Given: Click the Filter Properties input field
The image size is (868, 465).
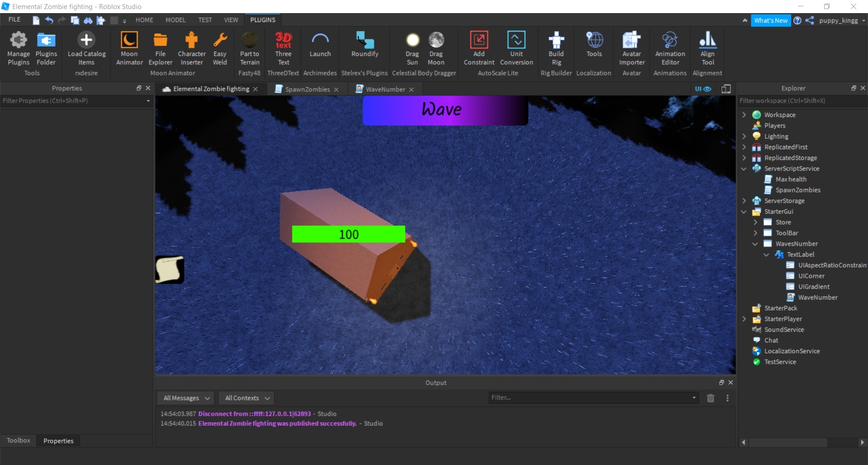Looking at the screenshot, I should pyautogui.click(x=76, y=101).
